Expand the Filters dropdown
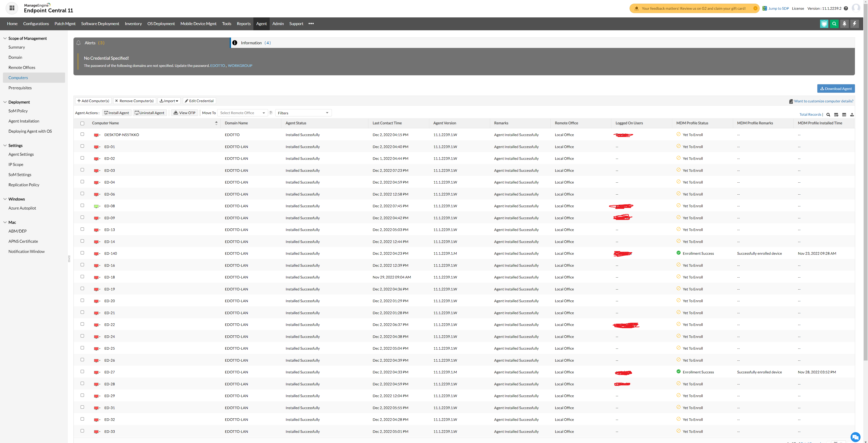The height and width of the screenshot is (443, 868). [x=303, y=113]
